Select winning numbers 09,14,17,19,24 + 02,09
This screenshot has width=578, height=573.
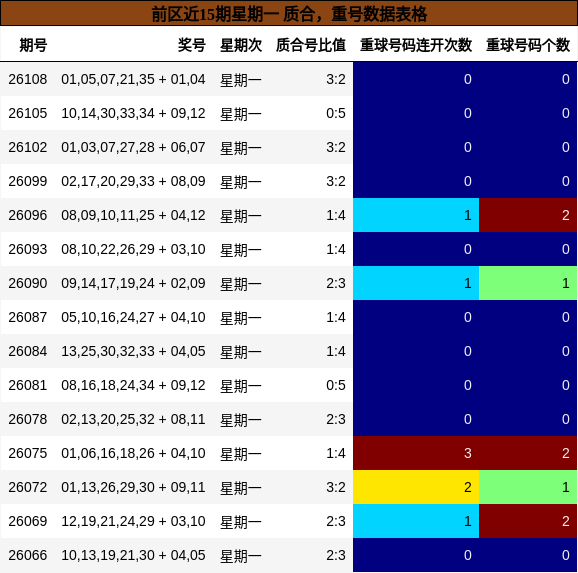coord(133,283)
